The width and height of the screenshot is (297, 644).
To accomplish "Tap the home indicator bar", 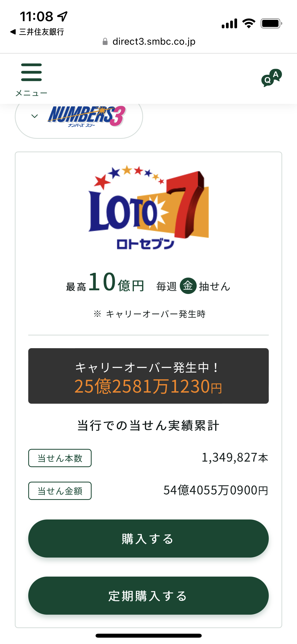I will 148,636.
